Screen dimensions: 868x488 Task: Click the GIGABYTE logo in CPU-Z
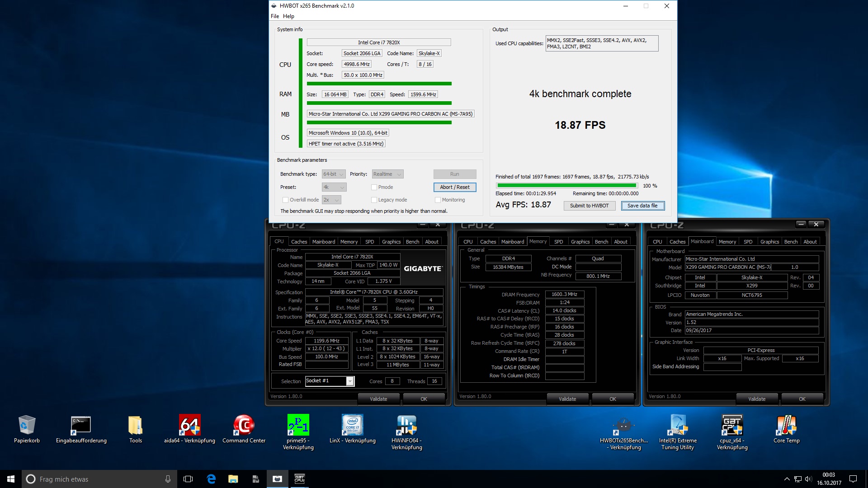click(423, 268)
